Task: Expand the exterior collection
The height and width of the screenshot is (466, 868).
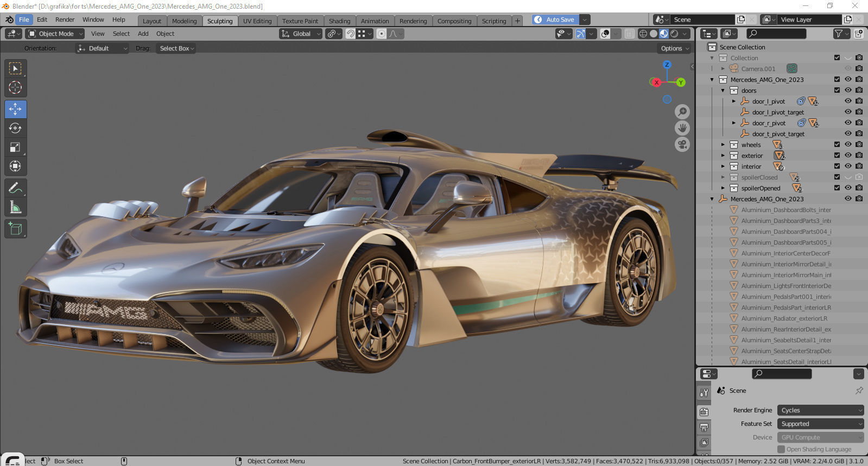Action: pyautogui.click(x=723, y=155)
